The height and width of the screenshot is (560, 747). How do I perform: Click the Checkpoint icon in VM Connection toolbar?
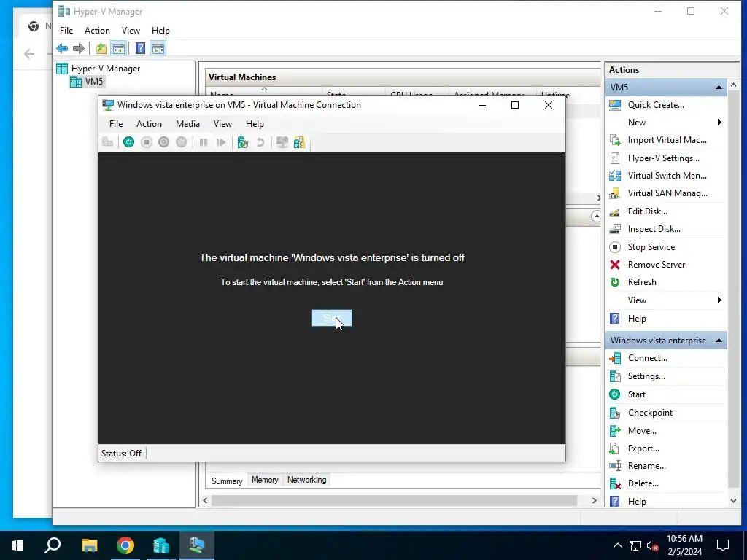pos(243,142)
